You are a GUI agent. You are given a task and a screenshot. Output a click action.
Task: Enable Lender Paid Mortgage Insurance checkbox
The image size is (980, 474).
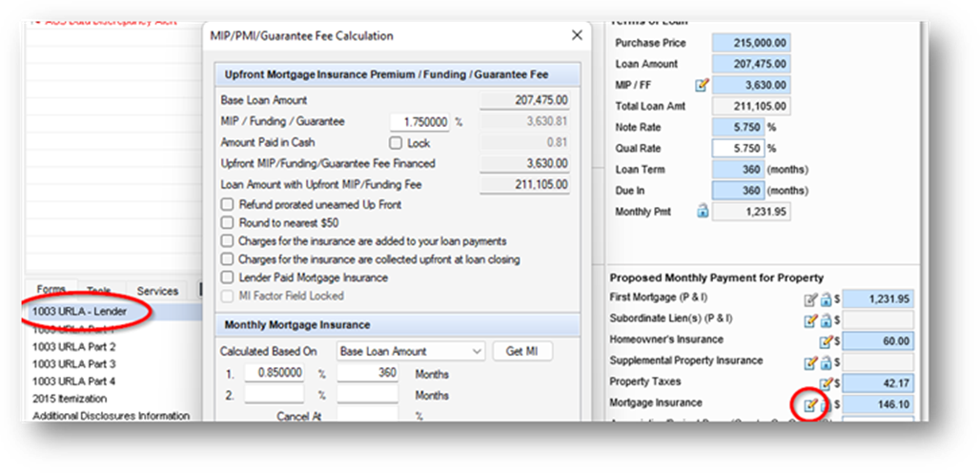coord(227,277)
